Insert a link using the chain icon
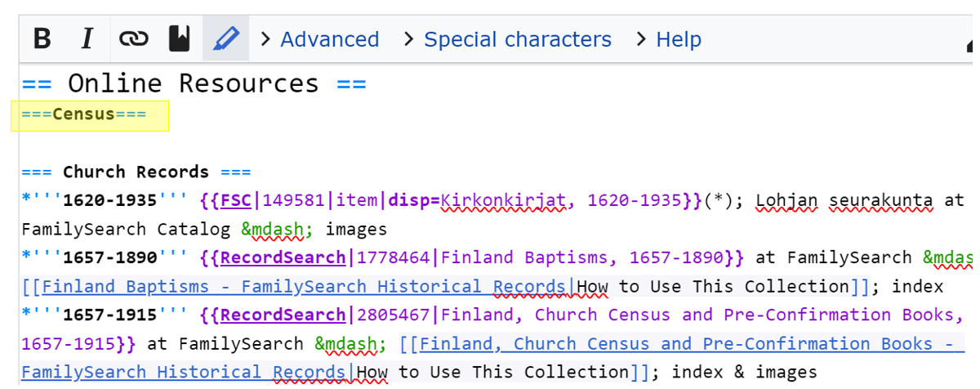 pos(133,38)
